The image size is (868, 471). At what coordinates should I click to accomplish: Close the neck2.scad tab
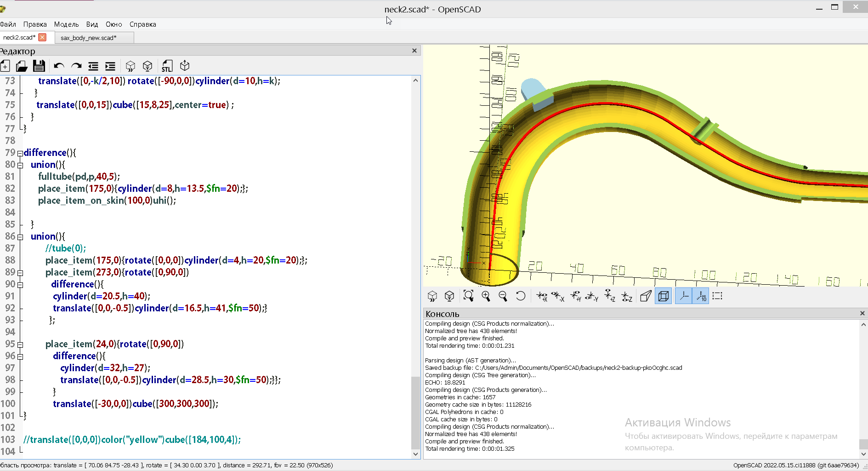(42, 37)
